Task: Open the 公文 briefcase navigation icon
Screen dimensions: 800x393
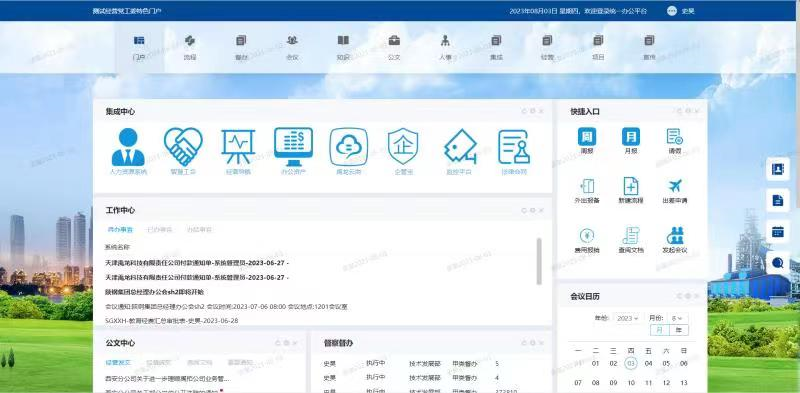Action: (394, 40)
